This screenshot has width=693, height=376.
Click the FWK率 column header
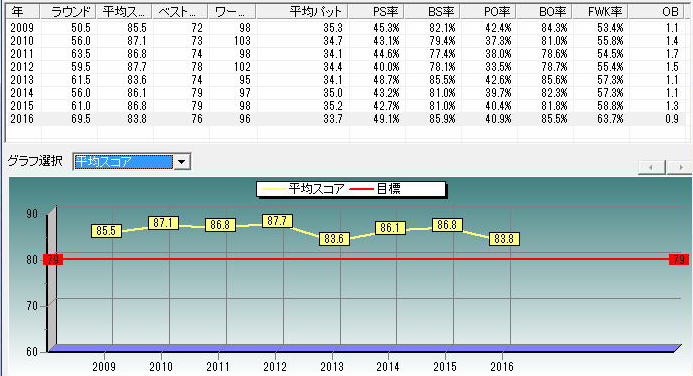(x=600, y=11)
